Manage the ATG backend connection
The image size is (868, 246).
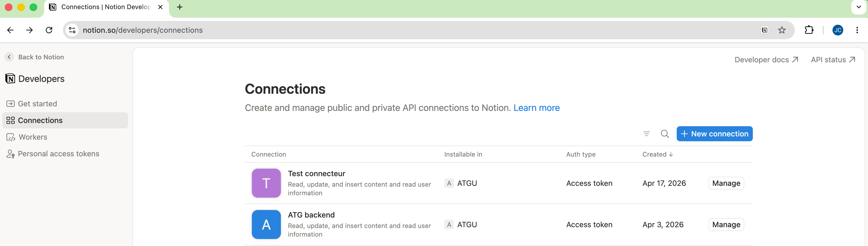coord(726,225)
